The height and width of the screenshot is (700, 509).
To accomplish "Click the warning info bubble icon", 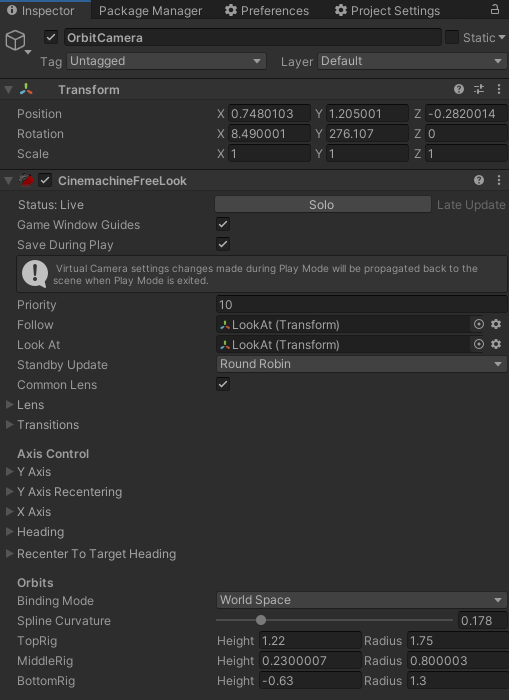I will pos(35,274).
